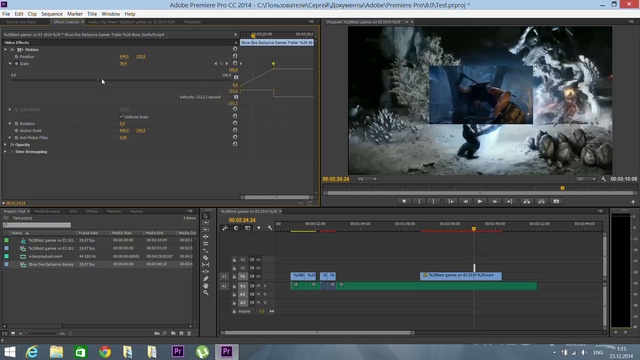Toggle V1 track output eye
The height and width of the screenshot is (360, 640).
click(258, 276)
